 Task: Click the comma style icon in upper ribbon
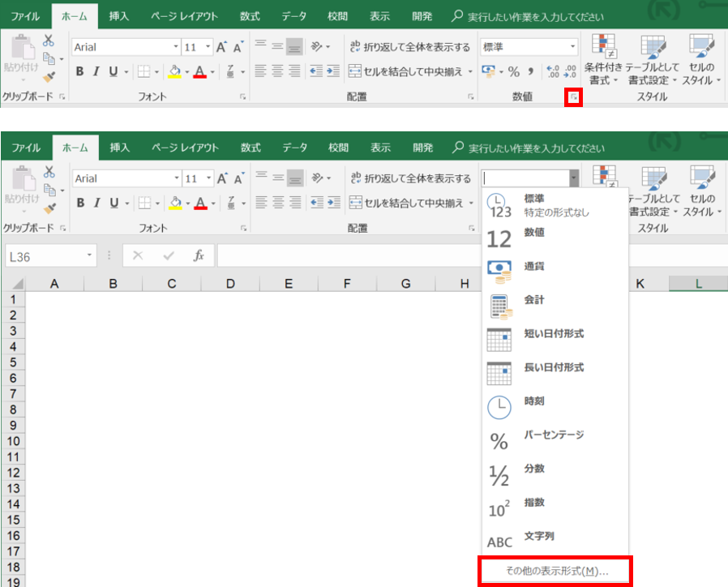pyautogui.click(x=531, y=72)
